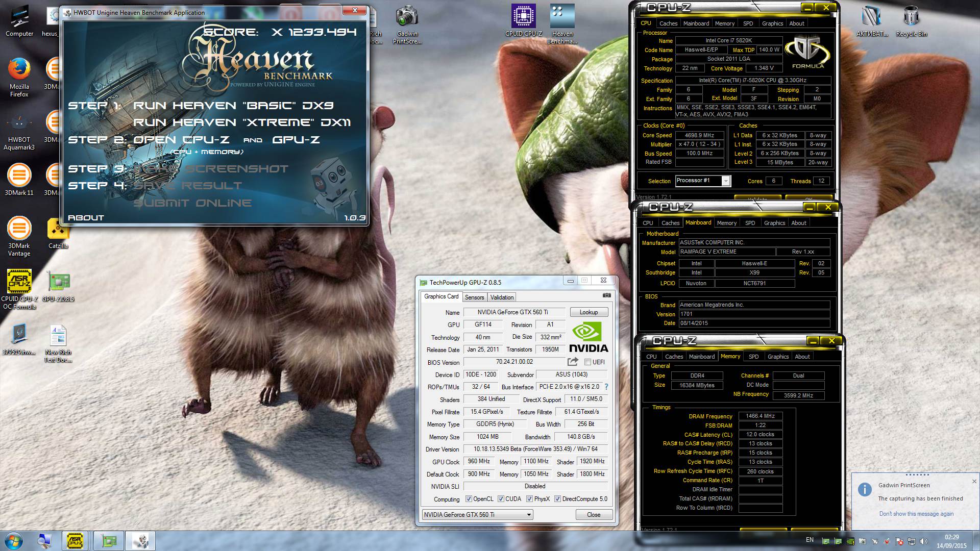Click the Close button in GPU-Z
This screenshot has height=551, width=980.
click(x=594, y=515)
